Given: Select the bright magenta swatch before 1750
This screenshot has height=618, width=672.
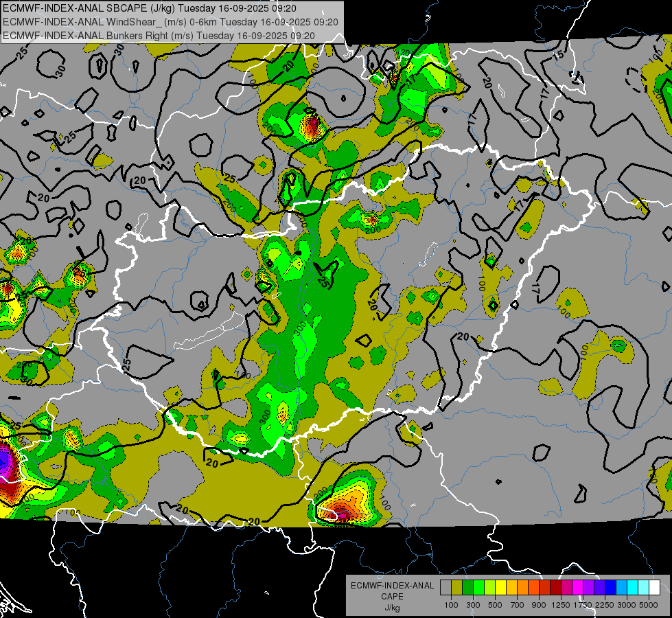Looking at the screenshot, I should 578,588.
